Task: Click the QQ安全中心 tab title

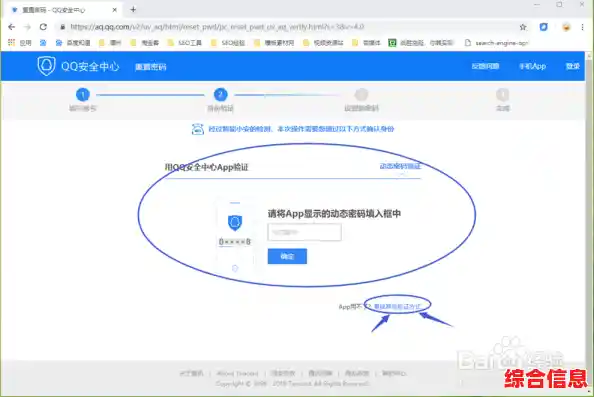Action: (54, 10)
